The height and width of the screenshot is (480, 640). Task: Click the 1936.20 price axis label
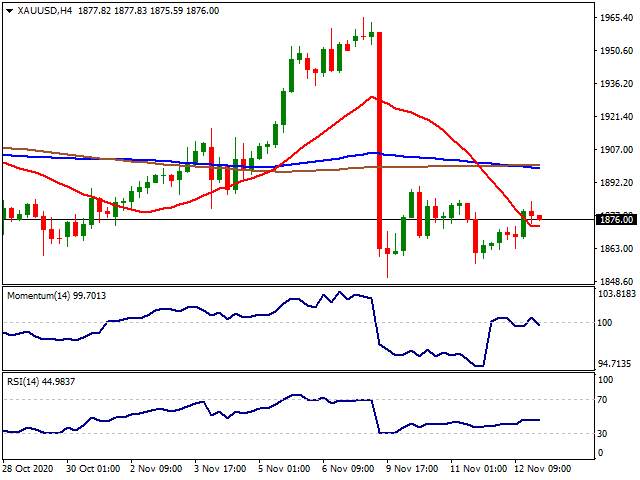point(616,84)
